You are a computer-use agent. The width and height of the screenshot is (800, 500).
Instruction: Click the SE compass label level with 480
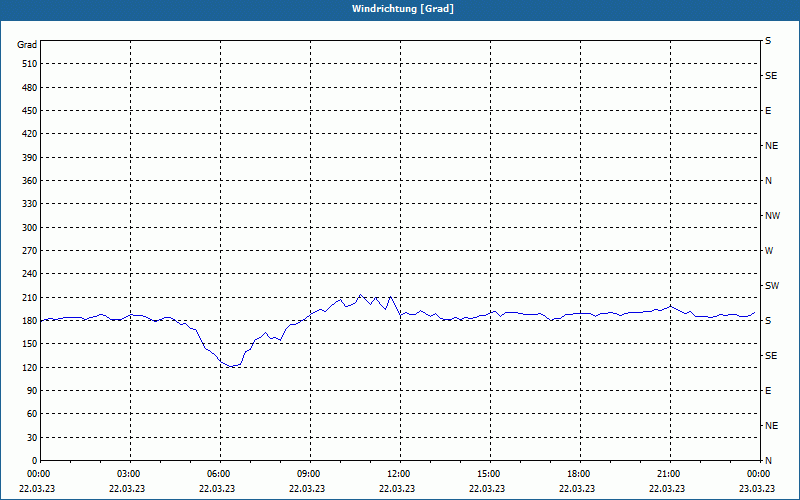click(x=771, y=76)
